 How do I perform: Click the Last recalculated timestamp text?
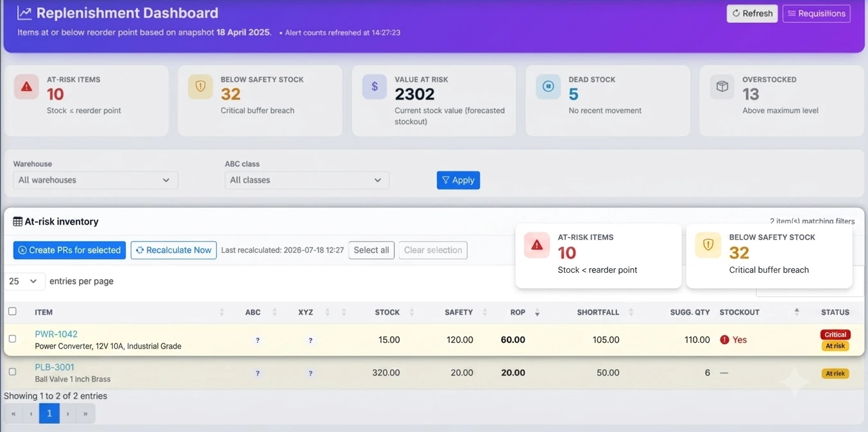[283, 250]
